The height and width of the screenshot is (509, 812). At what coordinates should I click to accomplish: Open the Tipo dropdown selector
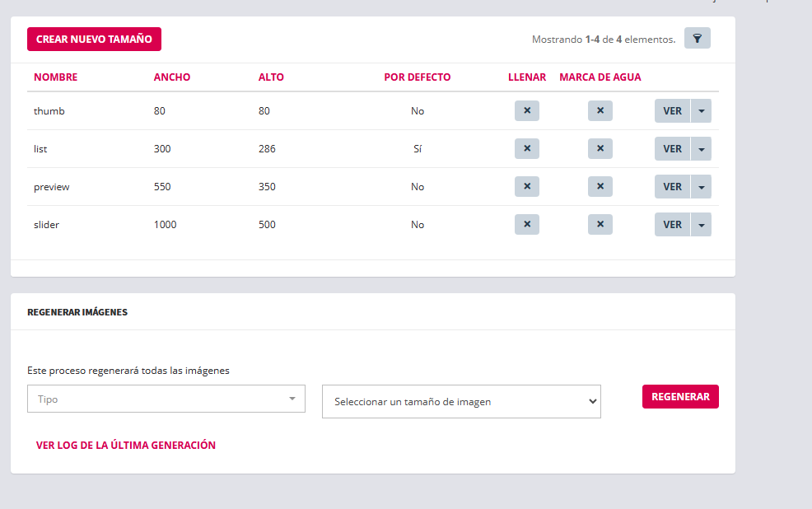166,399
